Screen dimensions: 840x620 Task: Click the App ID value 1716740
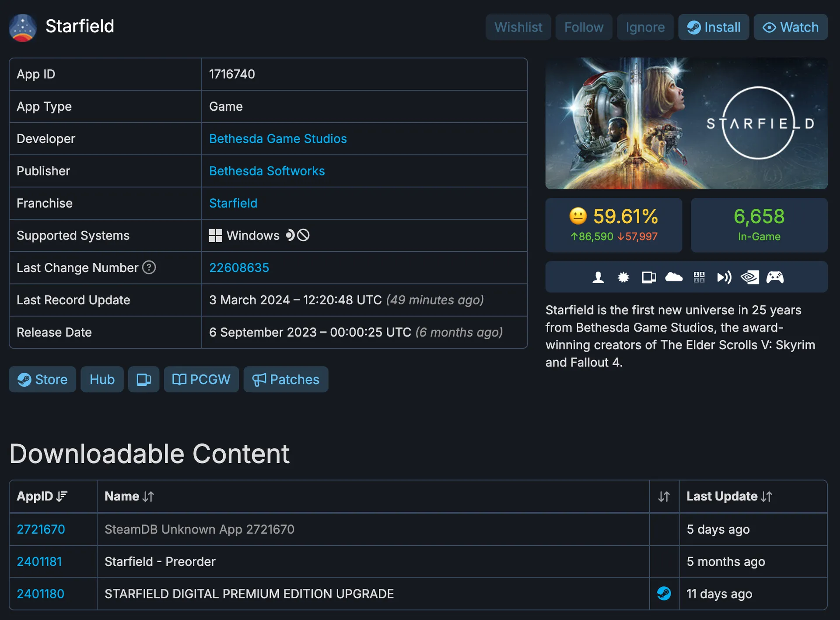click(232, 74)
